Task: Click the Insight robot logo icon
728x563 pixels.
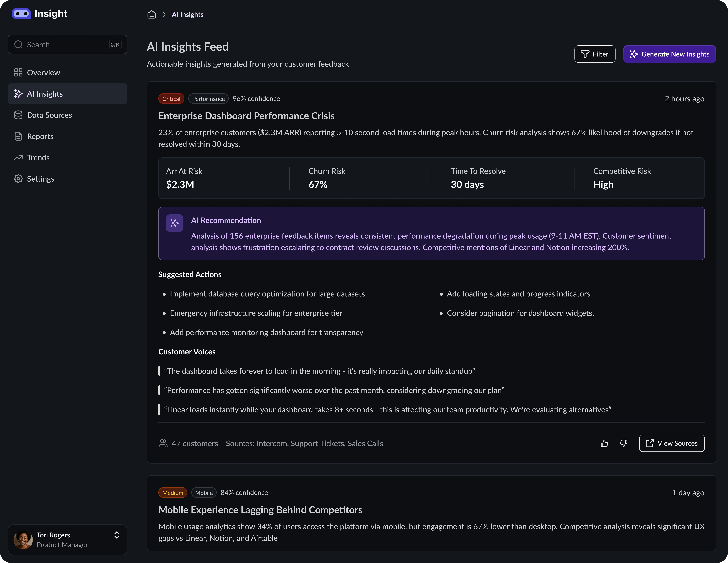Action: (x=21, y=14)
